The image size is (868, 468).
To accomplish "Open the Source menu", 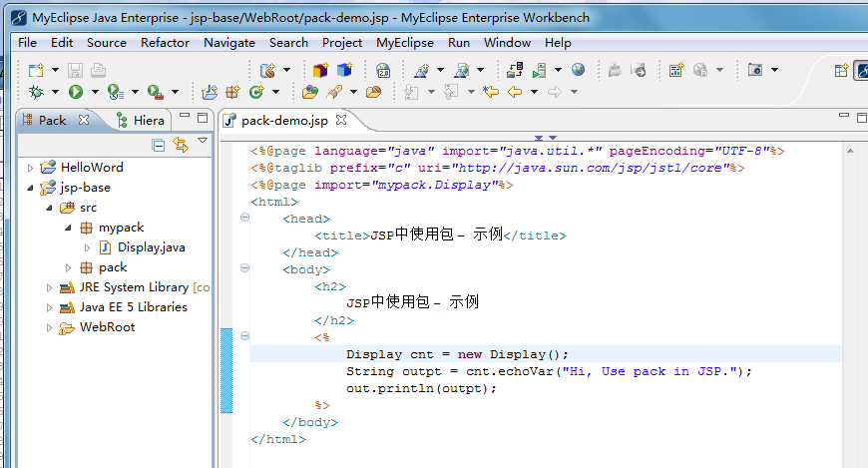I will click(x=107, y=43).
